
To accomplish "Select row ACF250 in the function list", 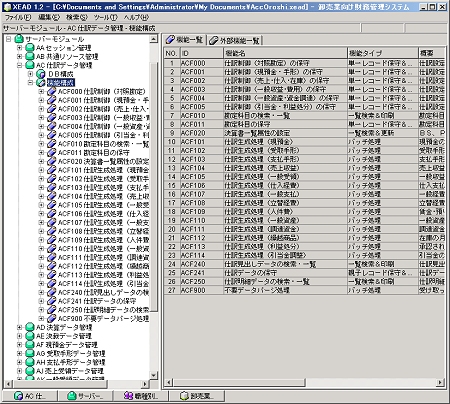I will [x=304, y=281].
